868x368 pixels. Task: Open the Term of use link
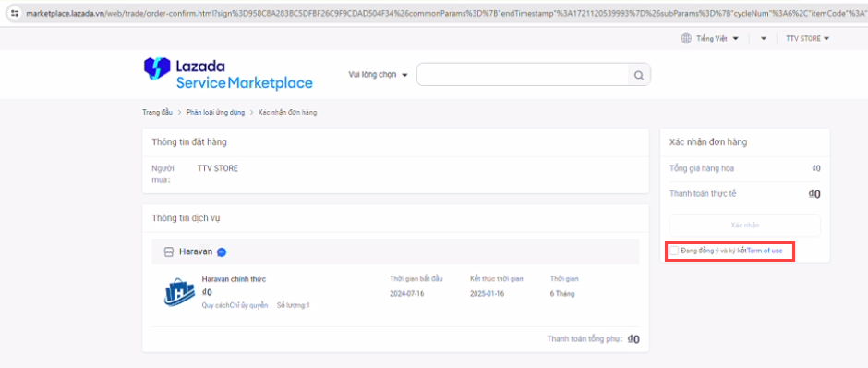[x=765, y=251]
